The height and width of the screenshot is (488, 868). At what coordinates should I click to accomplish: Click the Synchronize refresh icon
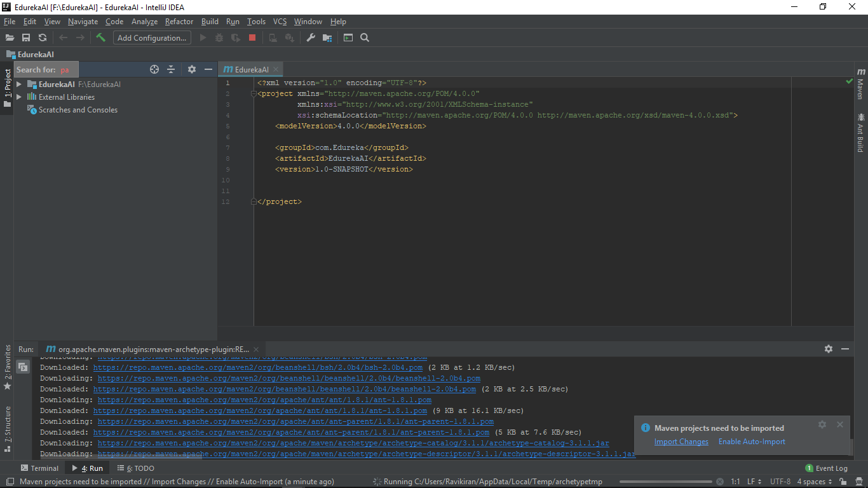(x=43, y=37)
